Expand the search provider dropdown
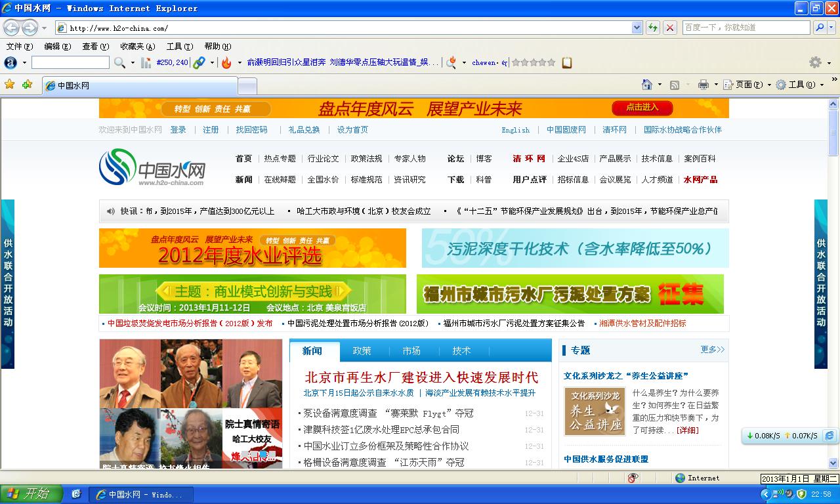Image resolution: width=840 pixels, height=504 pixels. point(831,28)
